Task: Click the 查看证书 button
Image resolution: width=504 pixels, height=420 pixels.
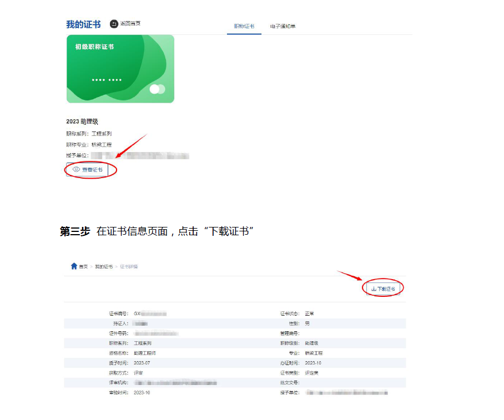Action: [87, 169]
